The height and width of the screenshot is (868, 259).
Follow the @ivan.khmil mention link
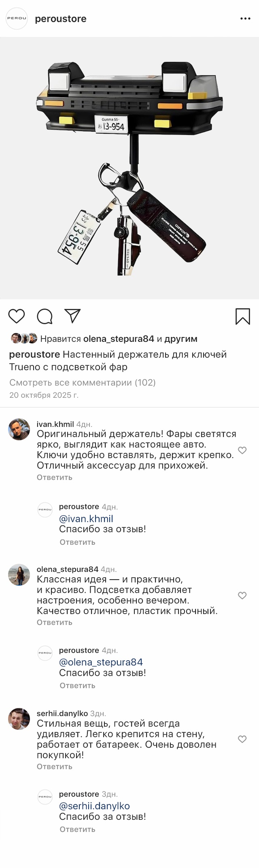tap(86, 519)
